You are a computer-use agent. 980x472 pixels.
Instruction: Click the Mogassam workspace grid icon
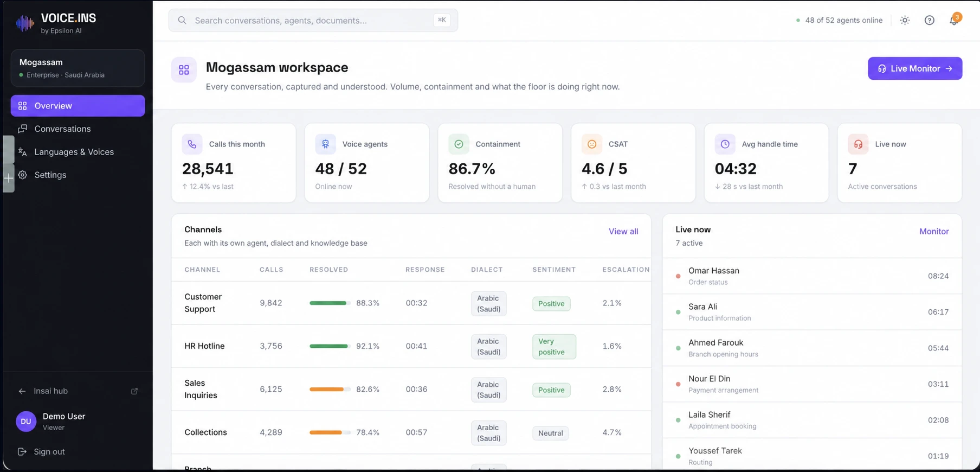pos(184,70)
